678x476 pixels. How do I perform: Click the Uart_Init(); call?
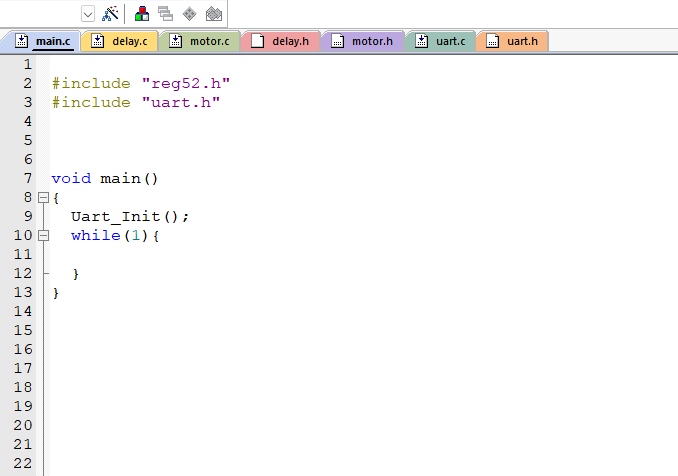pyautogui.click(x=130, y=216)
